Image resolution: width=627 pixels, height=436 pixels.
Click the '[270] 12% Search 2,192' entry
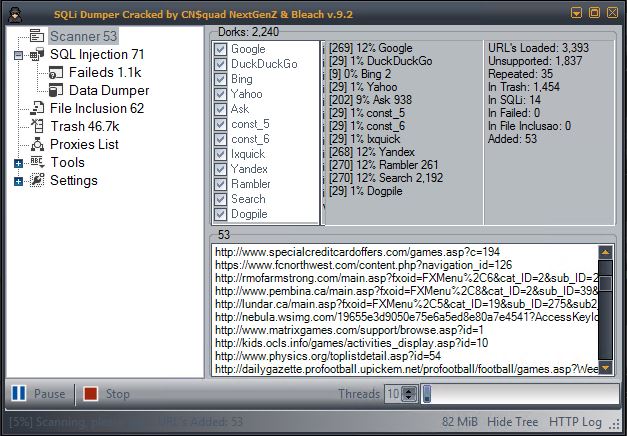(x=386, y=178)
